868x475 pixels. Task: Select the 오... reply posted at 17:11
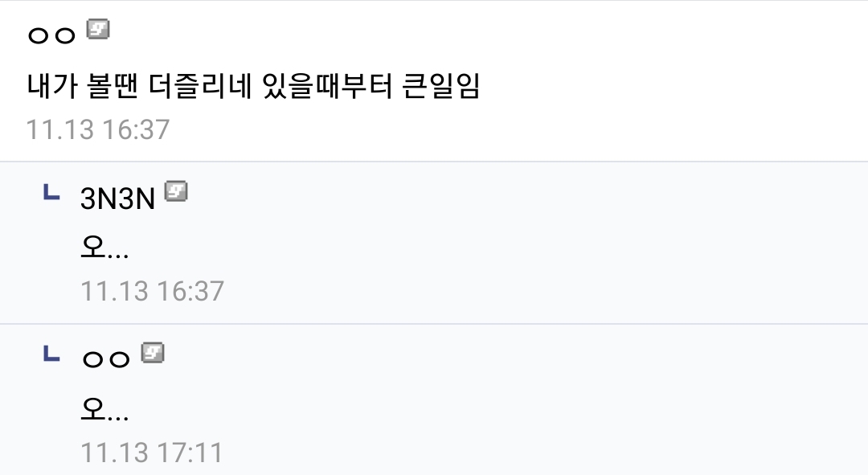[104, 409]
